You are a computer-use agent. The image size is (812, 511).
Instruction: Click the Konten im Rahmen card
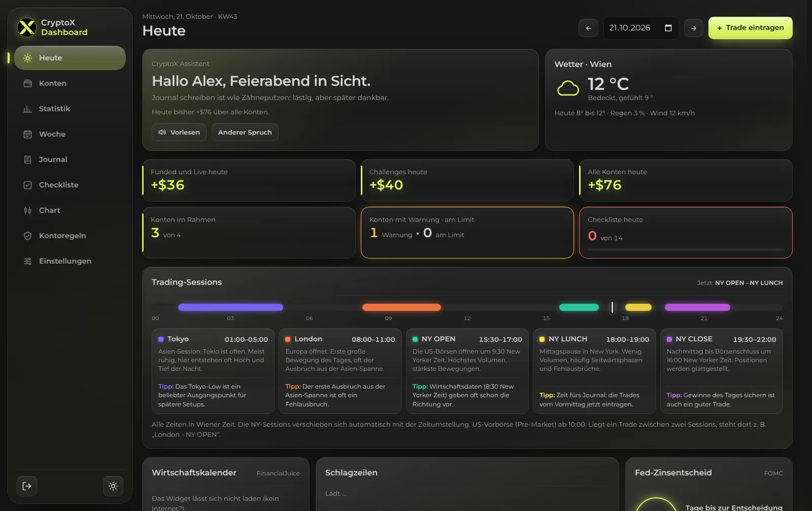click(249, 233)
